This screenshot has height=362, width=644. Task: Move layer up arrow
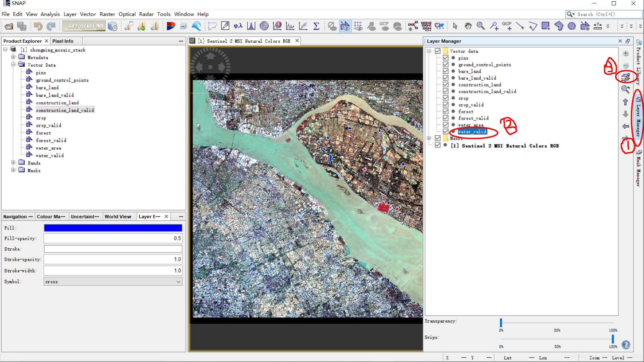click(626, 102)
